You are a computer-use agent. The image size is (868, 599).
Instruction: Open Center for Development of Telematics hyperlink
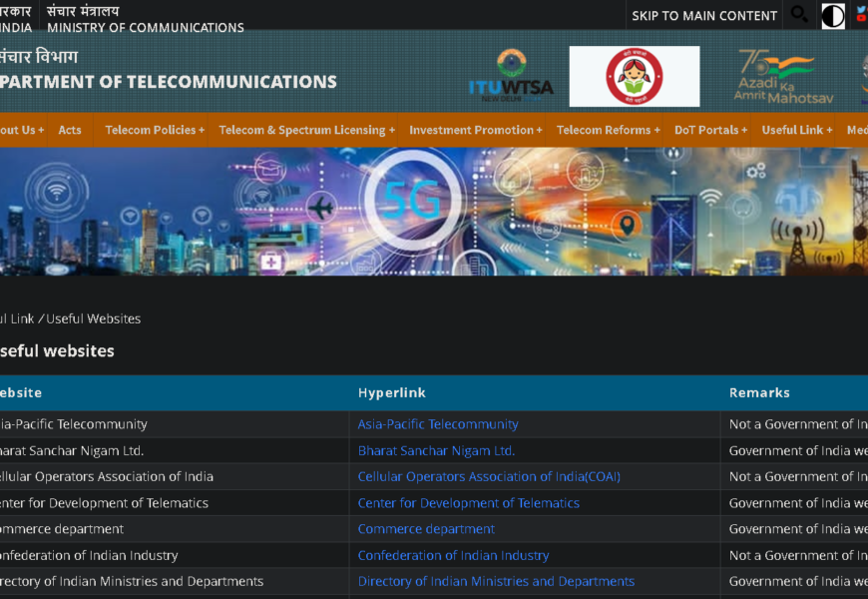pyautogui.click(x=468, y=502)
